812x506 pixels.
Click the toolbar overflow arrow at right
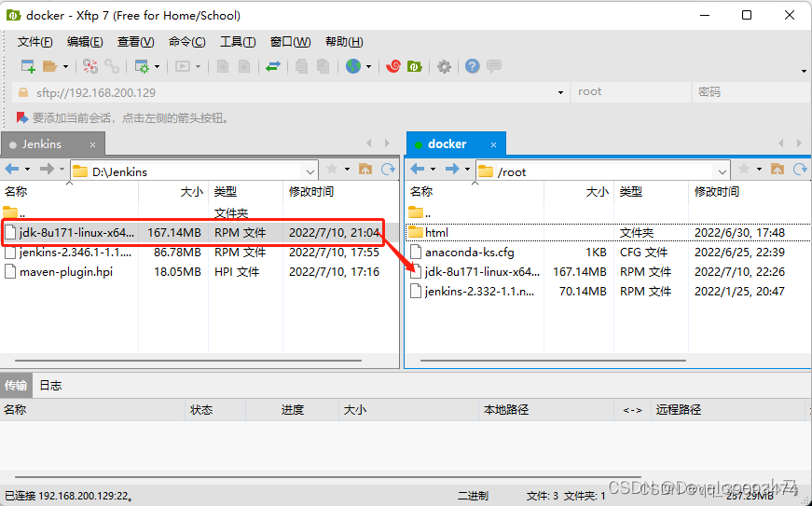click(x=804, y=71)
